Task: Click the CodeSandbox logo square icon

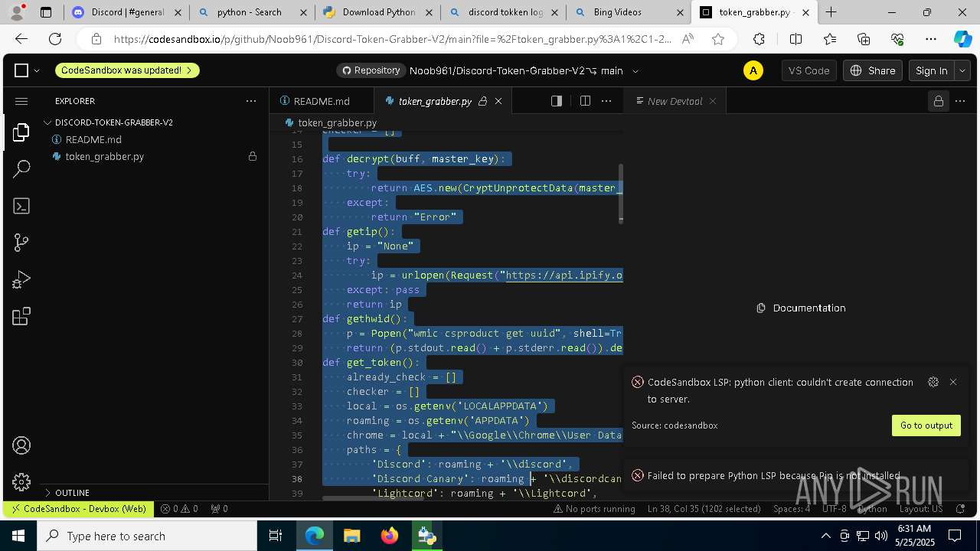Action: [x=21, y=70]
